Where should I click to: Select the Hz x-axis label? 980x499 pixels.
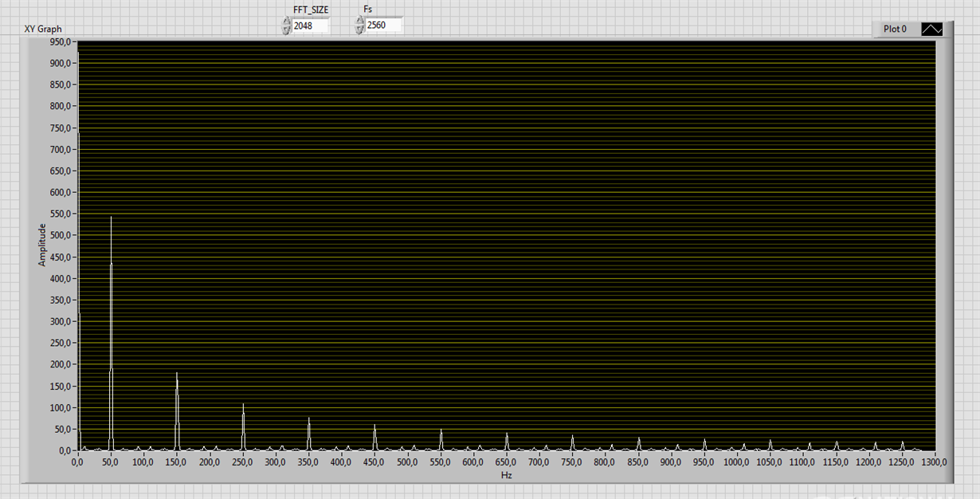(507, 475)
